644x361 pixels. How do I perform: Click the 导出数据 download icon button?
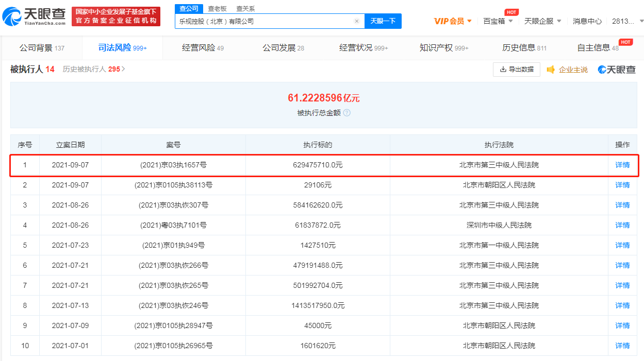click(517, 70)
